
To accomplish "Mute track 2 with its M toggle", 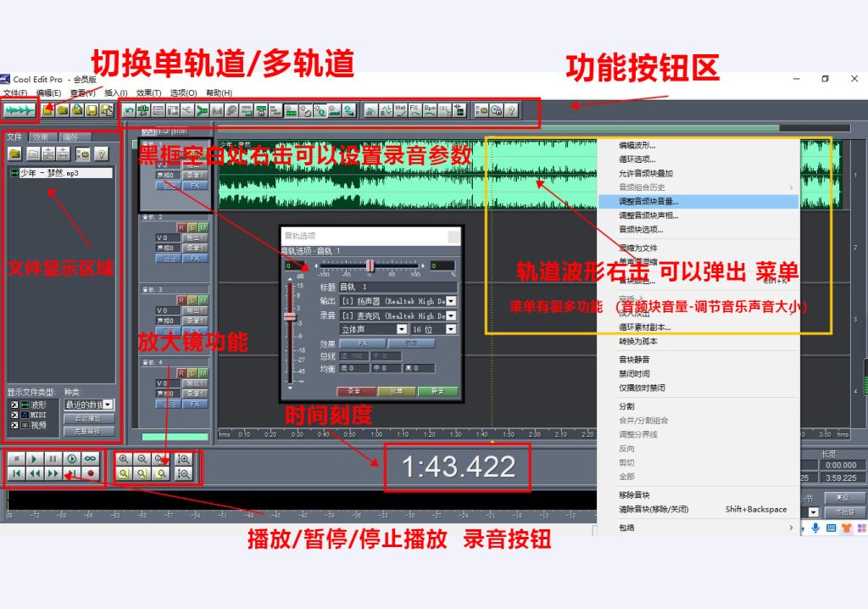I will pos(203,226).
